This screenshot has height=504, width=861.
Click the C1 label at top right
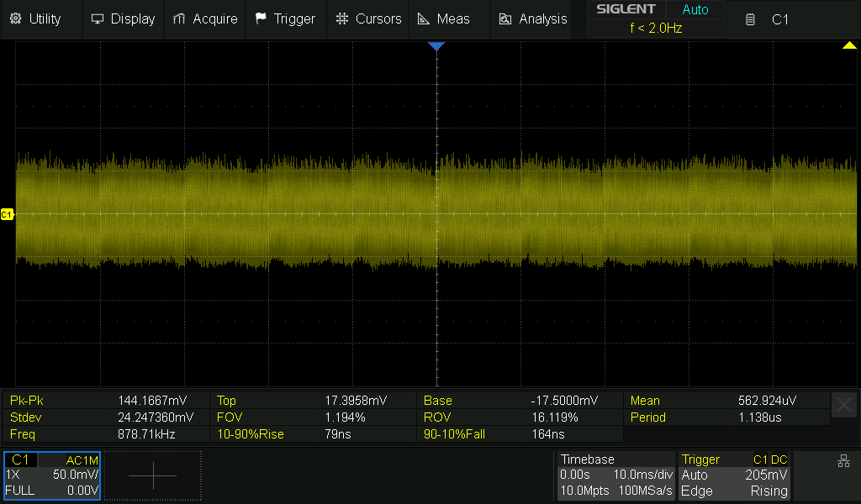(779, 20)
